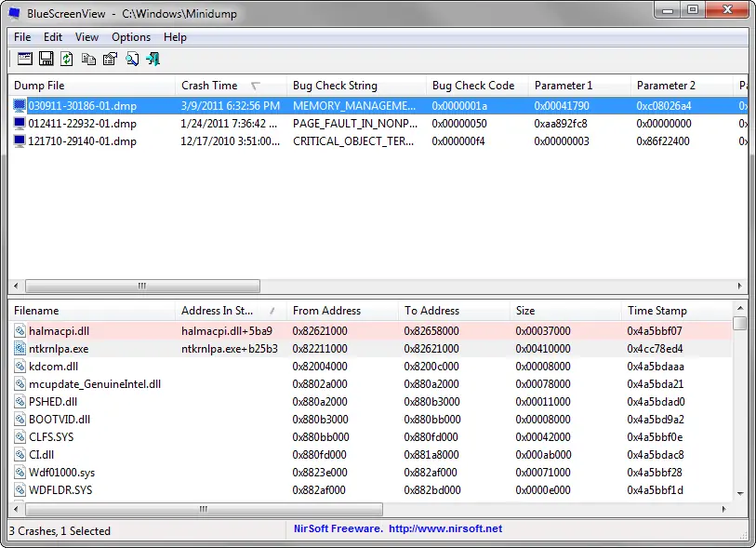Image resolution: width=756 pixels, height=548 pixels.
Task: Click the Copy selected items icon
Action: [88, 60]
